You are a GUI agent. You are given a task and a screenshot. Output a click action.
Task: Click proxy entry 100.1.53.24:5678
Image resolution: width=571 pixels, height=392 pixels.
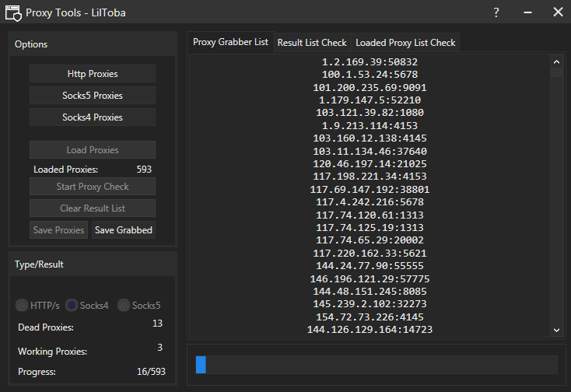point(370,75)
